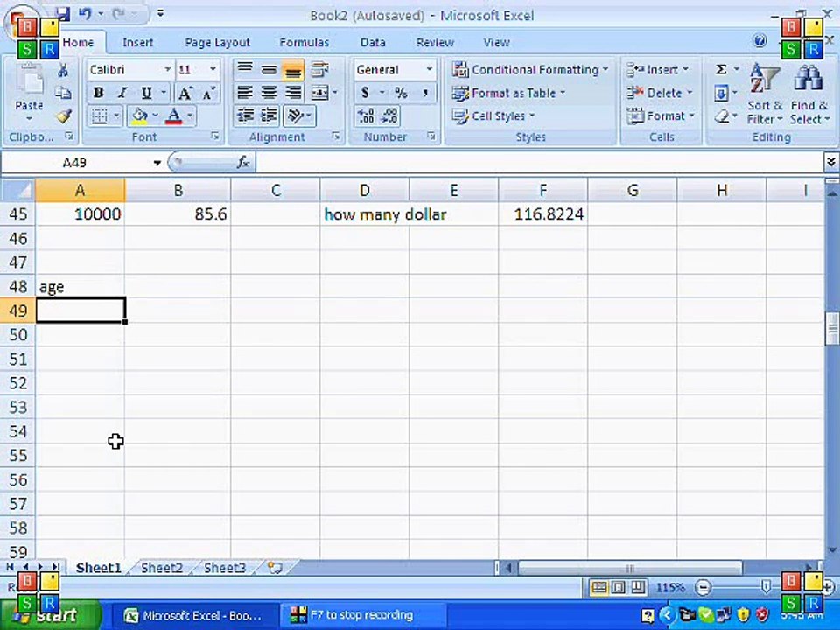Align text to middle vertically
This screenshot has height=630, width=840.
coord(269,70)
